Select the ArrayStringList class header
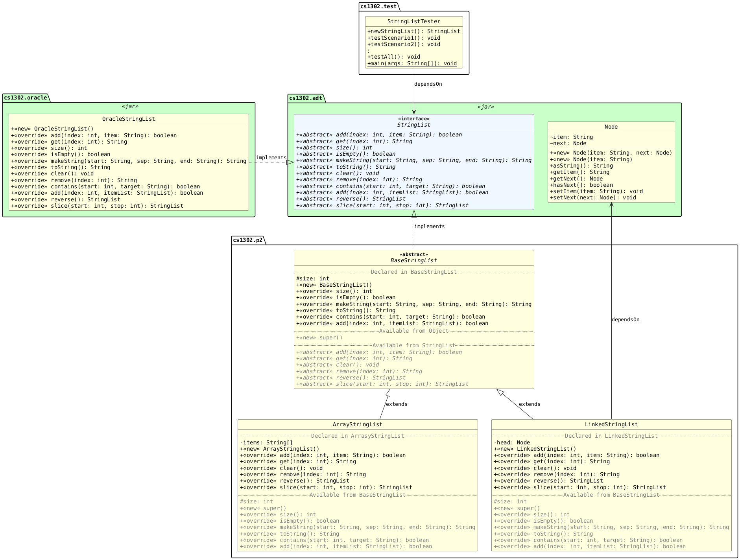Screen dimensions: 740x560 point(357,424)
